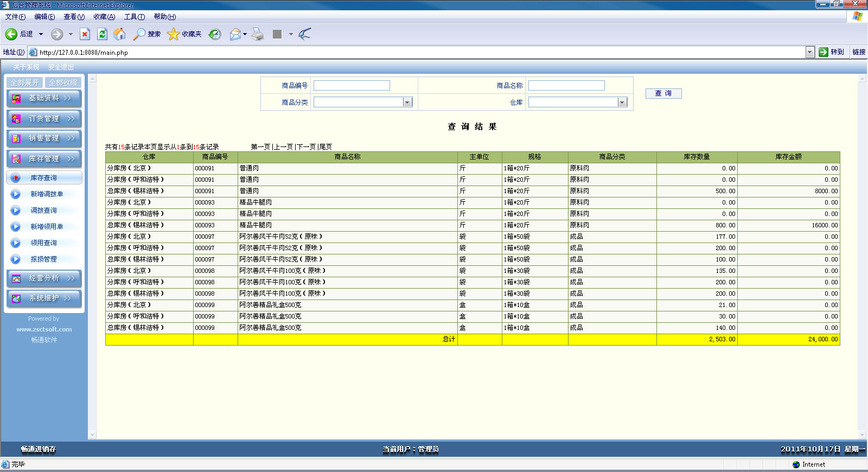Expand the 经营分析 menu section
This screenshot has height=472, width=868.
(x=44, y=278)
